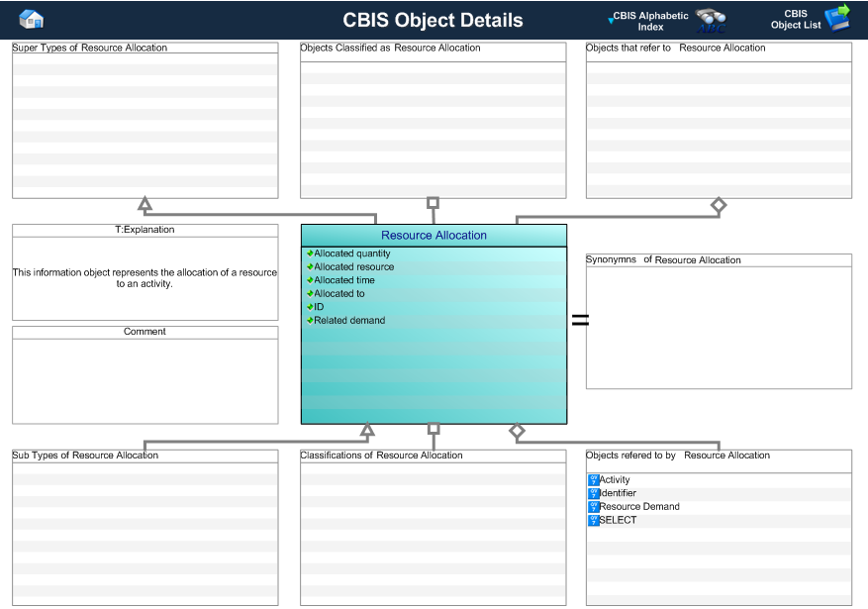Click the square connector below Objects Classified box
Screen dimensions: 868x609
[x=433, y=203]
